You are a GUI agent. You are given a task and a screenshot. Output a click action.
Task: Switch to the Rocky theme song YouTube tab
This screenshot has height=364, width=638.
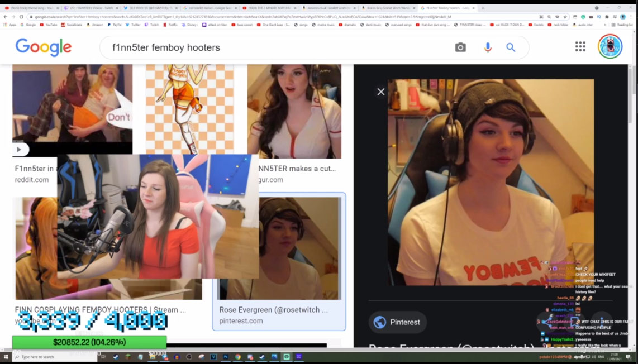coord(31,8)
